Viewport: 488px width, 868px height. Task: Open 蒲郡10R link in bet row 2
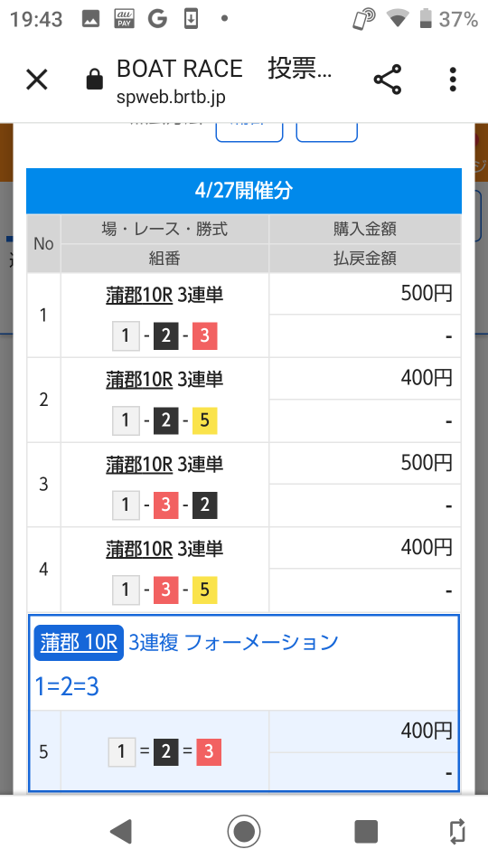139,380
